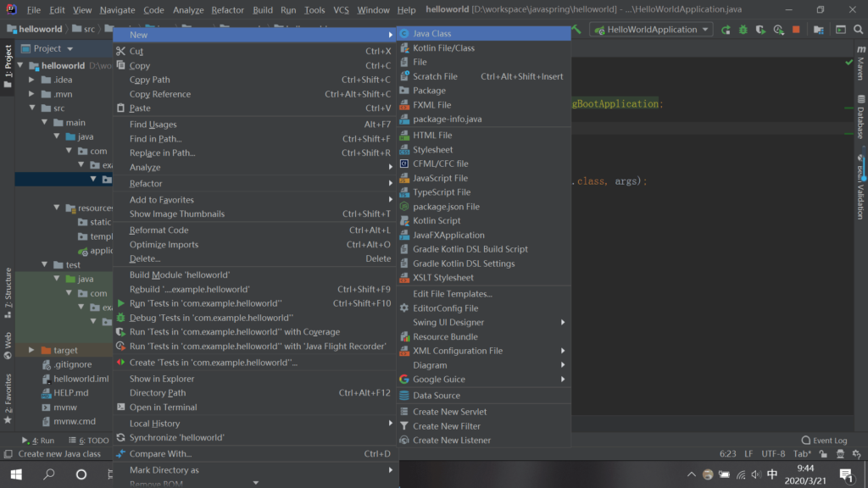
Task: Collapse the test folder
Action: coord(44,264)
